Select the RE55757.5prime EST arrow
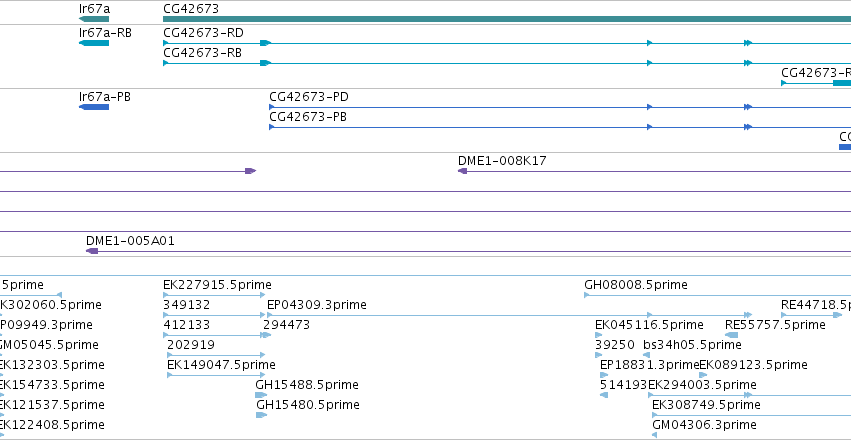 tap(732, 335)
